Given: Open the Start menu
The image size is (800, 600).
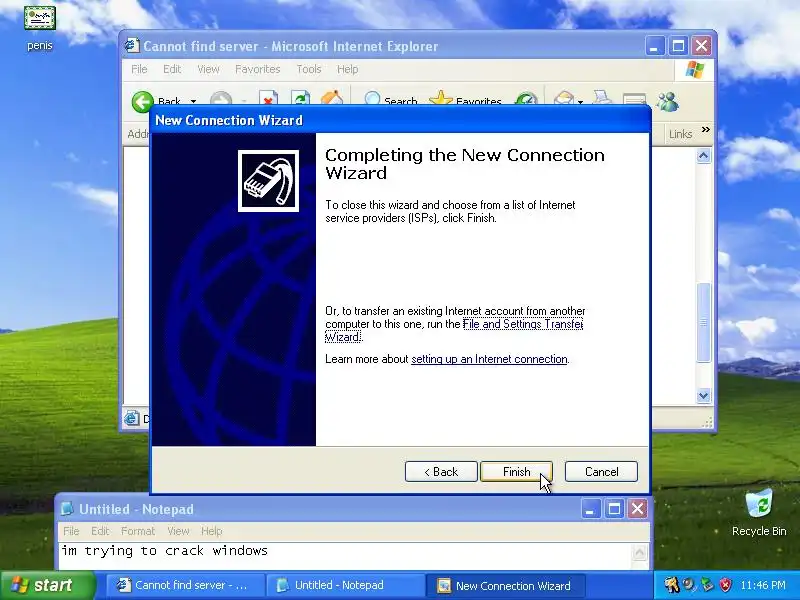Looking at the screenshot, I should click(48, 585).
